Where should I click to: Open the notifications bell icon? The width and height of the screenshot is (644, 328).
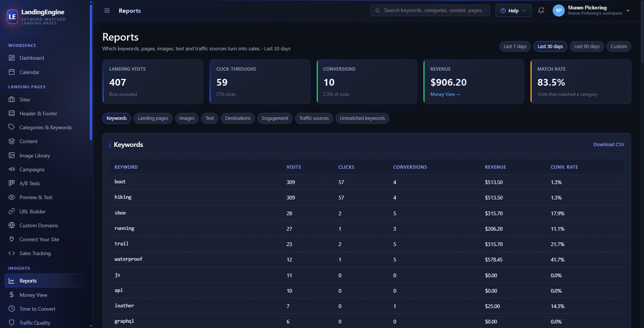click(x=541, y=10)
